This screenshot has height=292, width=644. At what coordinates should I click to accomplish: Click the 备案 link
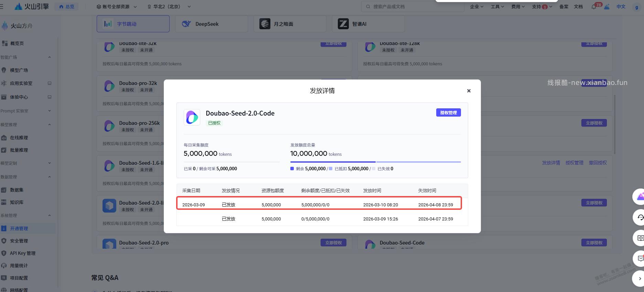[564, 7]
